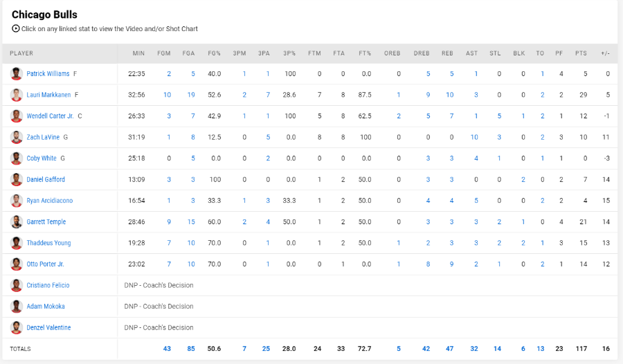Click the BLK column header

(519, 53)
